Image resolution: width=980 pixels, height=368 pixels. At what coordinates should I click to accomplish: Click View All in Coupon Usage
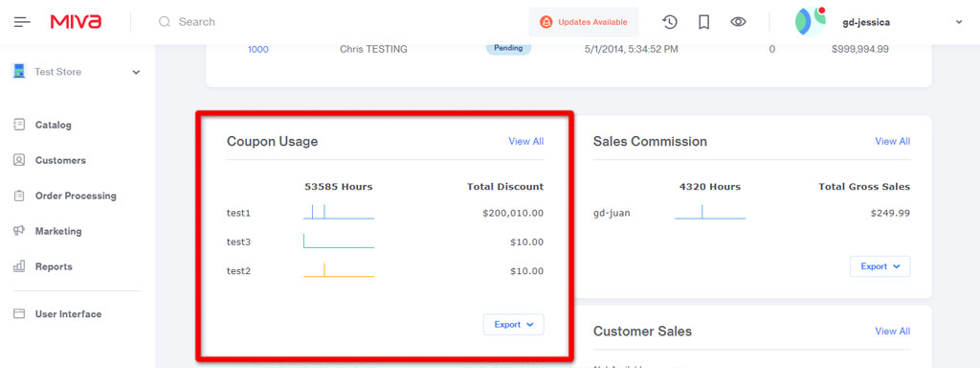(526, 142)
